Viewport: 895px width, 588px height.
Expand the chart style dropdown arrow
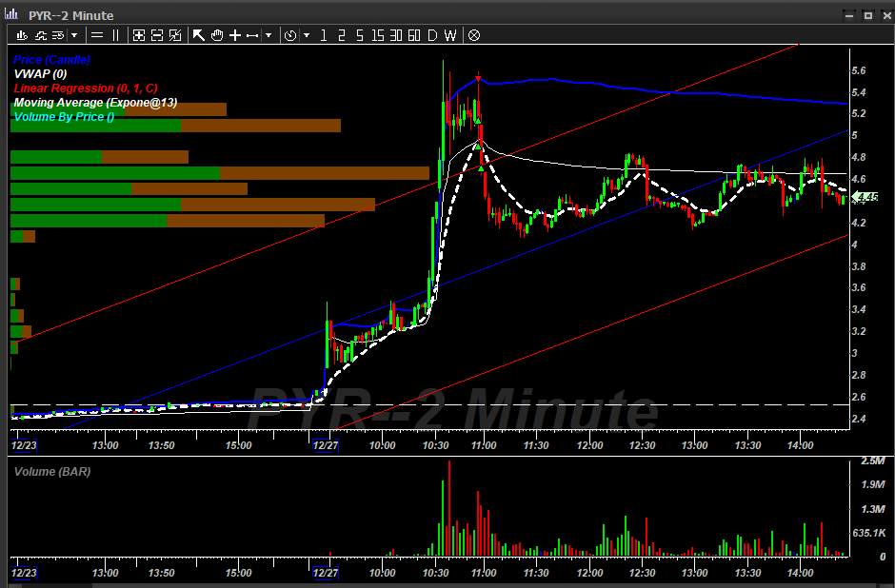point(73,35)
